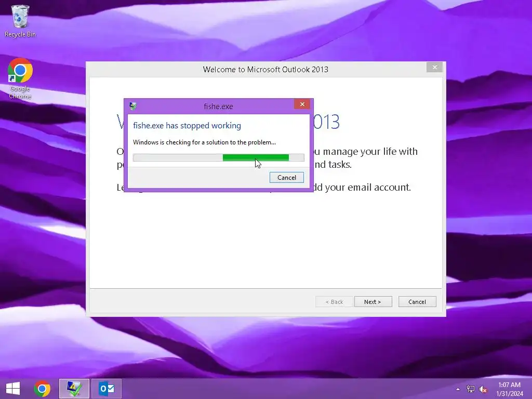The image size is (532, 399).
Task: Close the fishe.exe error dialog
Action: tap(302, 104)
